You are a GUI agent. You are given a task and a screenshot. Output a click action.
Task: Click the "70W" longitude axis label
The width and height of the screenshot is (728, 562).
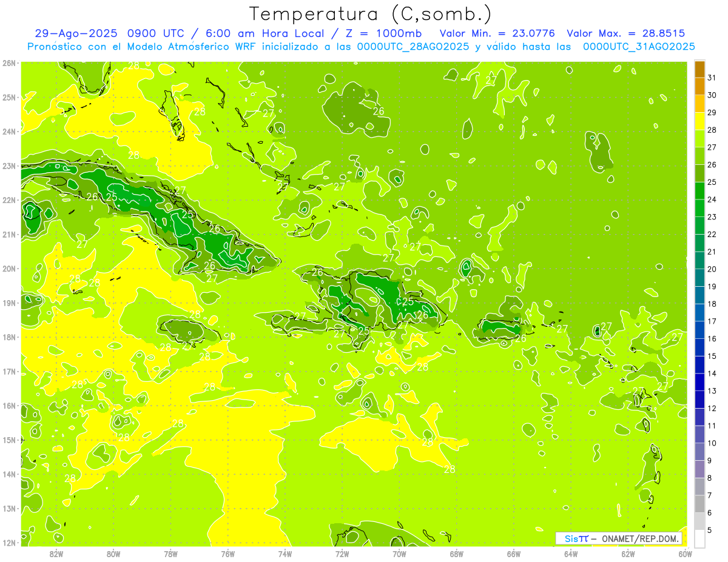399,554
